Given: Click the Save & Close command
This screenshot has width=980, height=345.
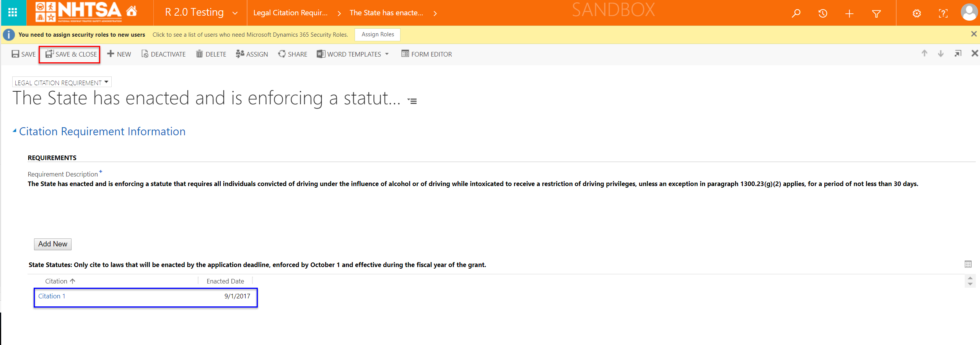Looking at the screenshot, I should tap(71, 54).
